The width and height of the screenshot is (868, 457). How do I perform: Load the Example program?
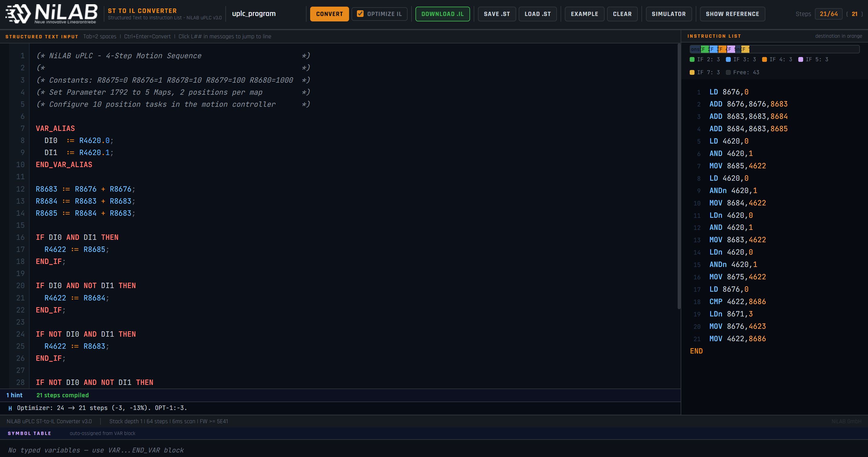[584, 14]
